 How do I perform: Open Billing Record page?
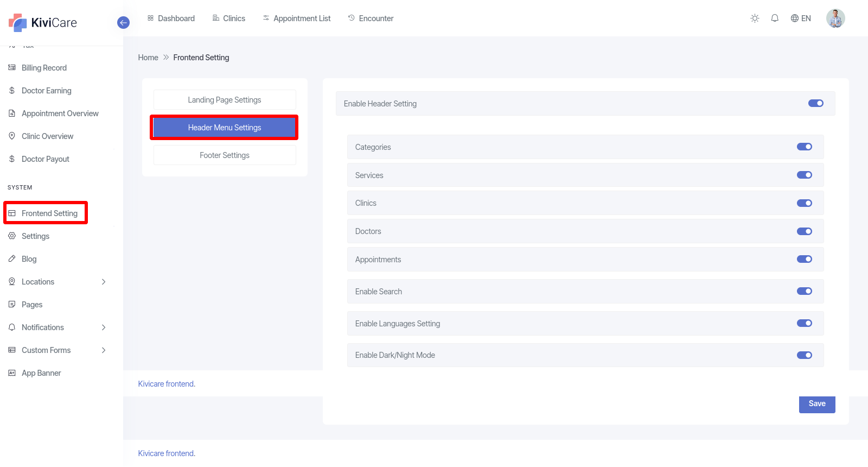pos(44,68)
